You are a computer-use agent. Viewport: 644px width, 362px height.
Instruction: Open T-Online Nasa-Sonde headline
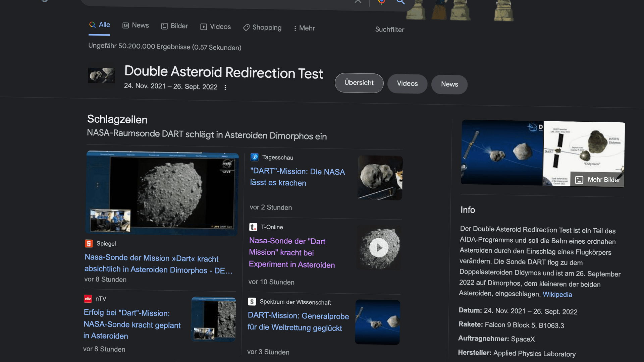292,253
